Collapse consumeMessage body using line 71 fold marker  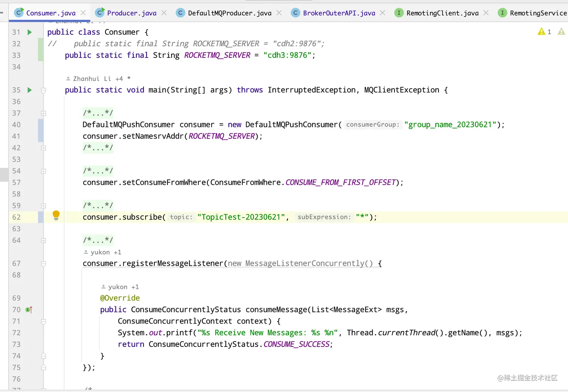(44, 321)
